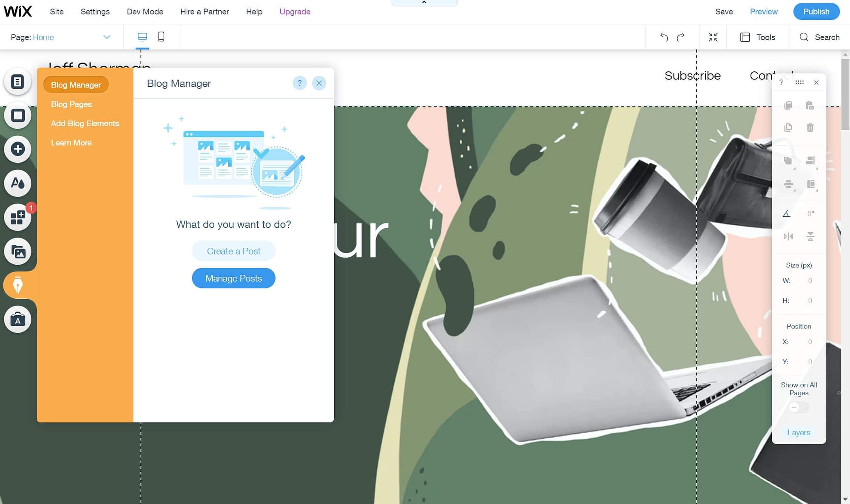Image resolution: width=850 pixels, height=504 pixels.
Task: Open the Pages menu icon in left sidebar
Action: [17, 82]
